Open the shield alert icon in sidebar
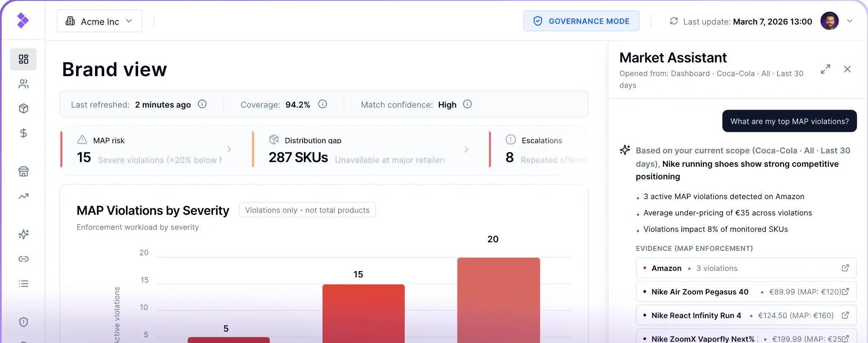868x343 pixels. 23,322
